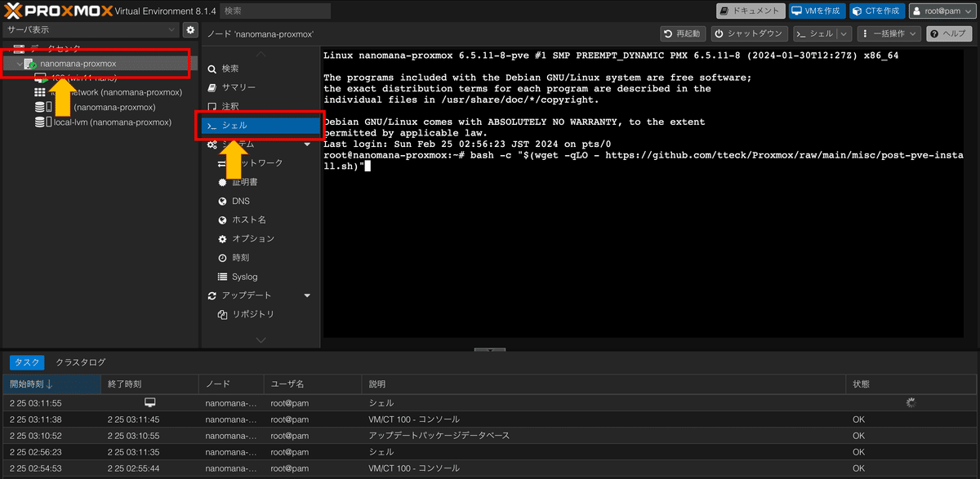Image resolution: width=980 pixels, height=479 pixels.
Task: Open the ドキュメント documentation button
Action: tap(751, 11)
